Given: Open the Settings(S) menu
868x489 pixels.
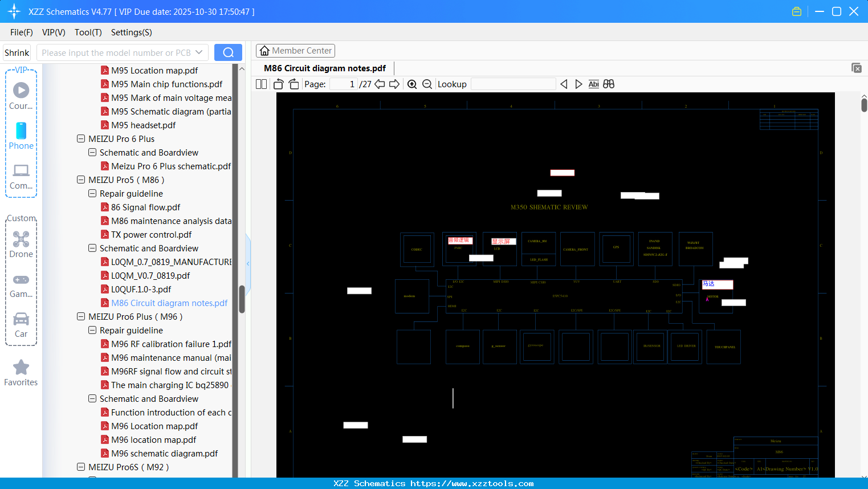Looking at the screenshot, I should click(132, 32).
